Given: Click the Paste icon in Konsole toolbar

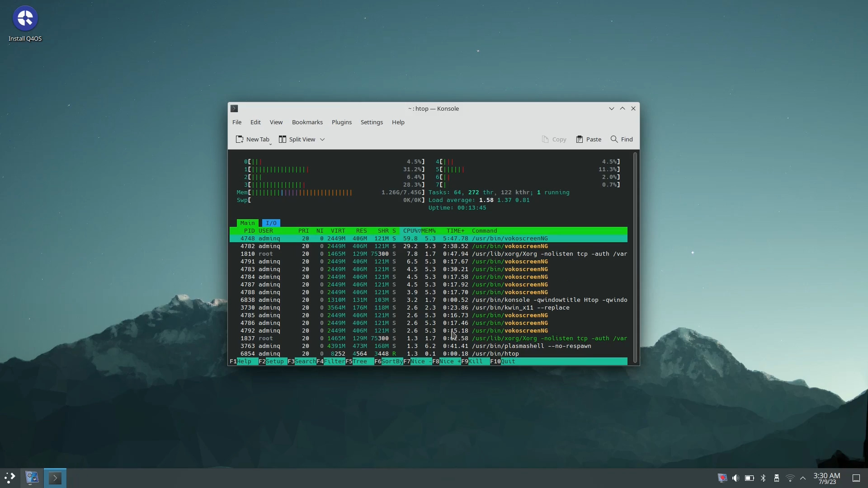Looking at the screenshot, I should [x=589, y=139].
